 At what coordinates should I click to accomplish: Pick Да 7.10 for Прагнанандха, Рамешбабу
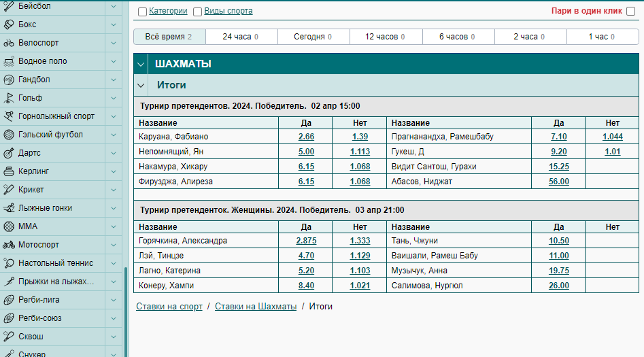pos(558,137)
